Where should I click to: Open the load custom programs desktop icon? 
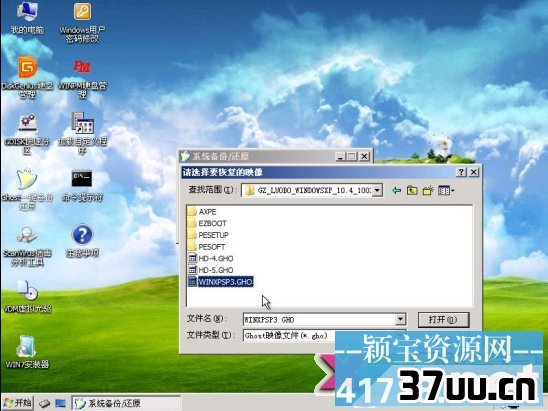pos(82,134)
